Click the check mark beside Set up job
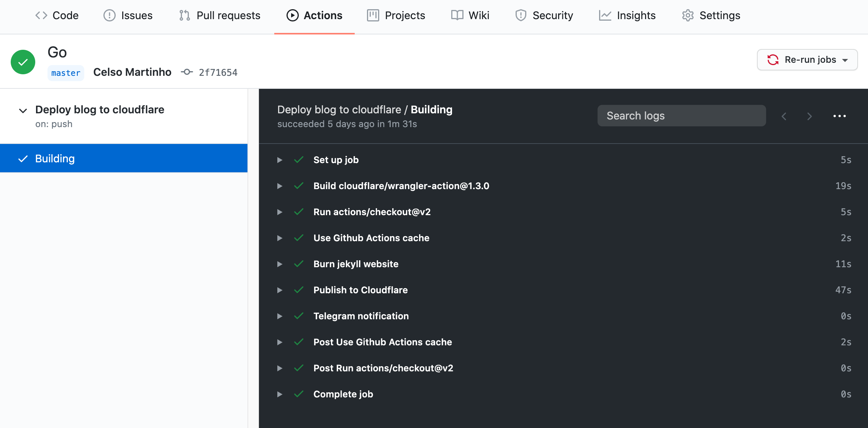The height and width of the screenshot is (428, 868). point(299,160)
